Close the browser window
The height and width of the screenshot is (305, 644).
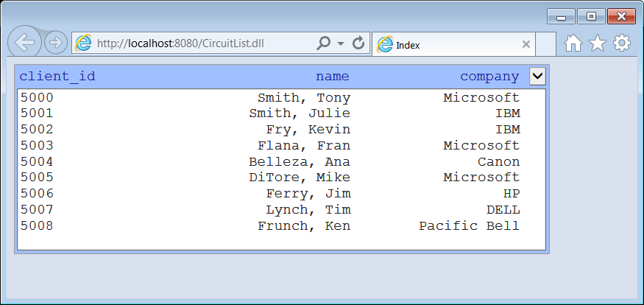(x=621, y=17)
